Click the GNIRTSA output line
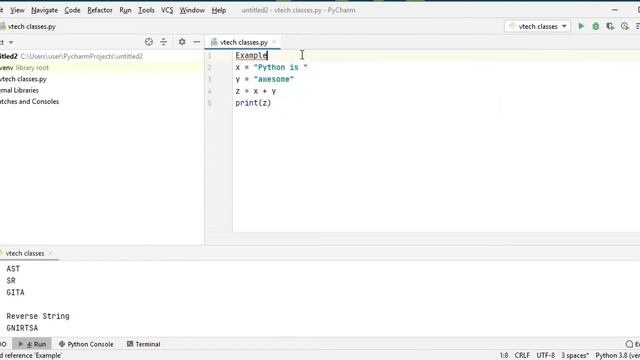The image size is (640, 360). [22, 328]
